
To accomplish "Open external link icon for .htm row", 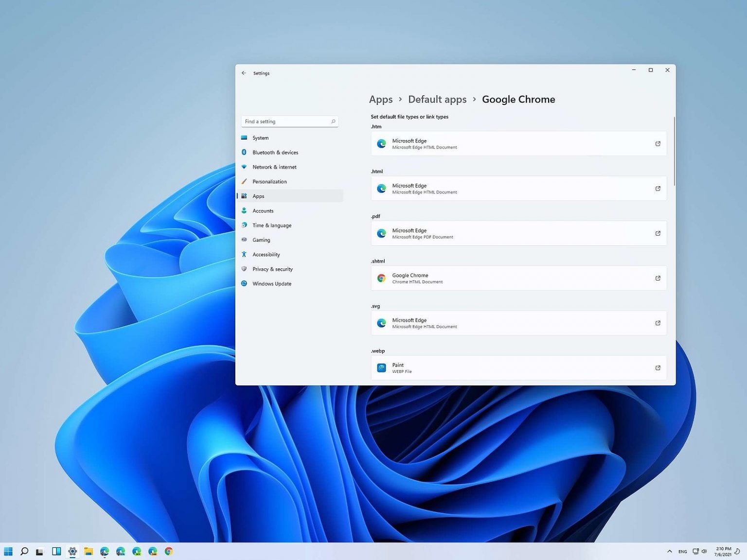I will tap(658, 144).
